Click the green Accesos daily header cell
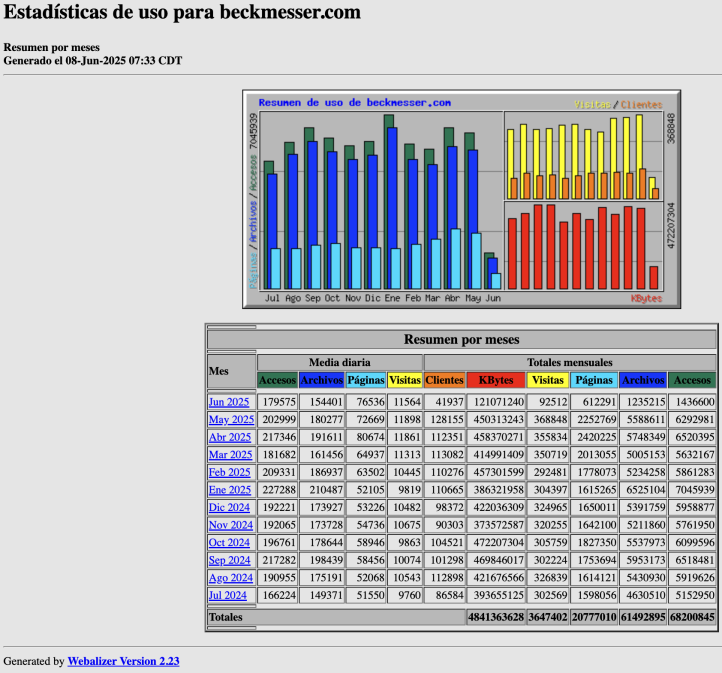This screenshot has height=673, width=722. pyautogui.click(x=277, y=380)
